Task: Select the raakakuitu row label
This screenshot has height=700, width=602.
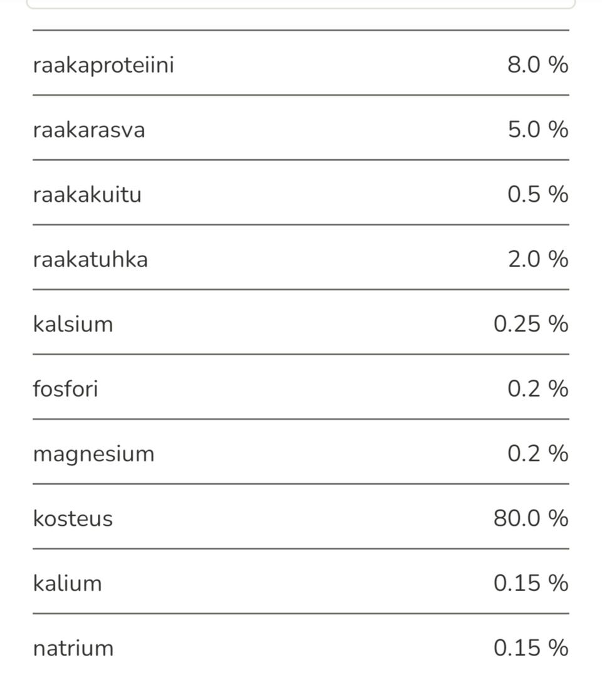Action: click(x=87, y=194)
